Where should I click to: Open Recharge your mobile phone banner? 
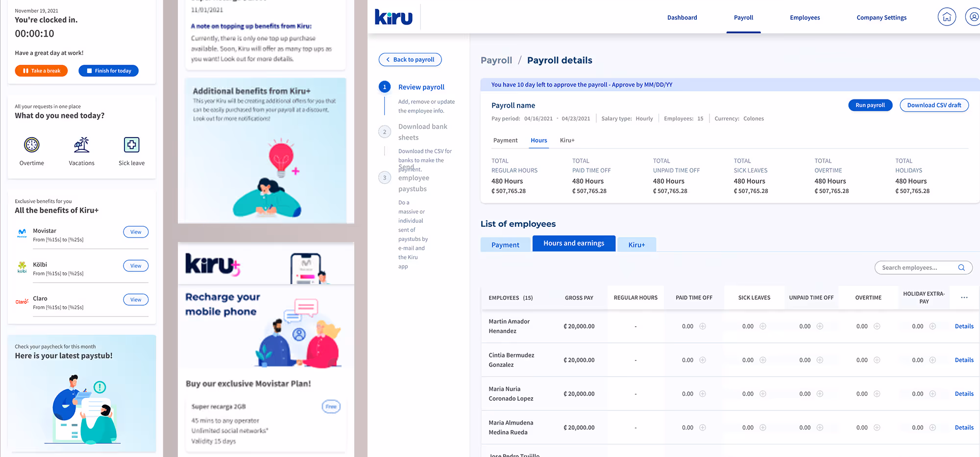pos(266,326)
